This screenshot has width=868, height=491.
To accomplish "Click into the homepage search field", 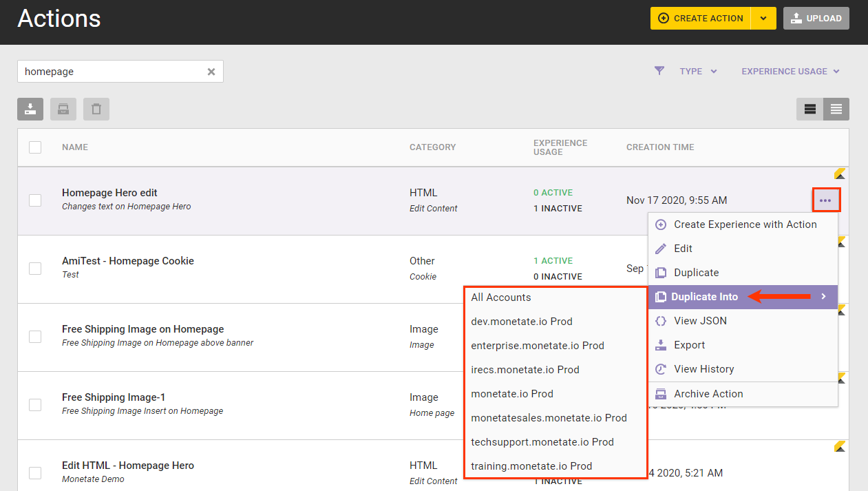I will [x=110, y=72].
